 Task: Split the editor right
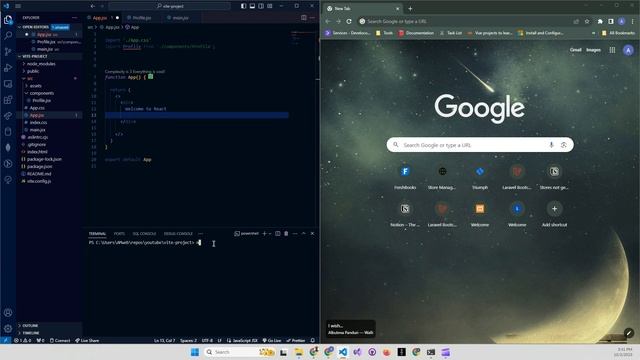click(304, 18)
